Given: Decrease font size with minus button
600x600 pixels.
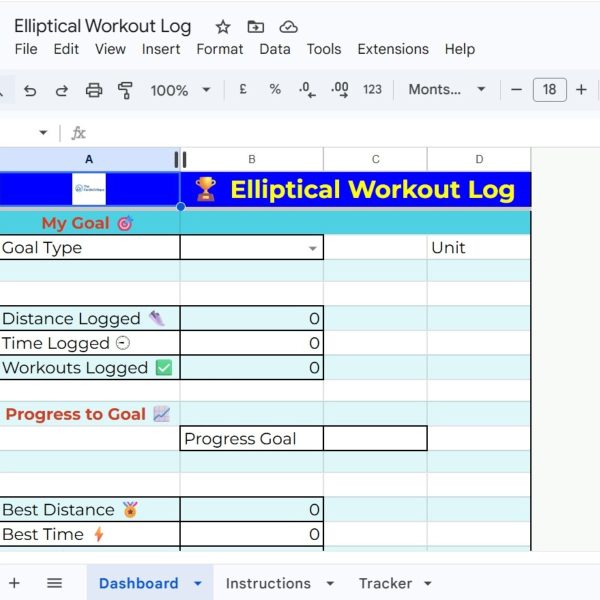Looking at the screenshot, I should [x=516, y=90].
